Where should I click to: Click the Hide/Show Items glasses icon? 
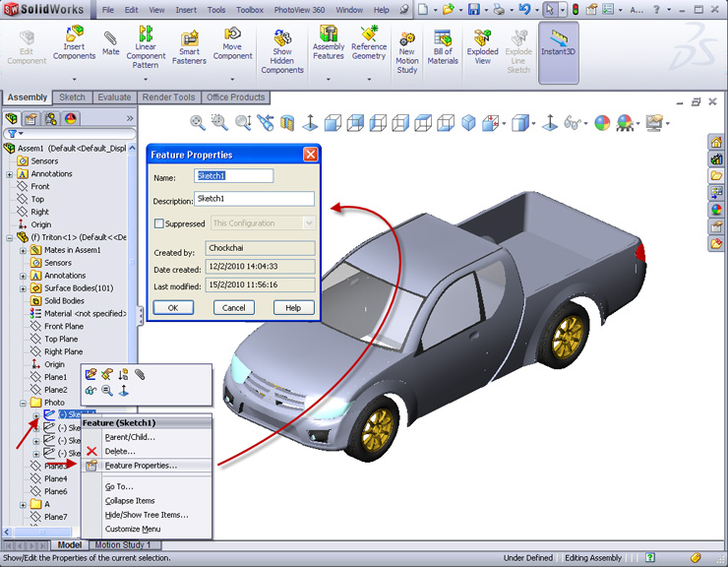[x=572, y=123]
